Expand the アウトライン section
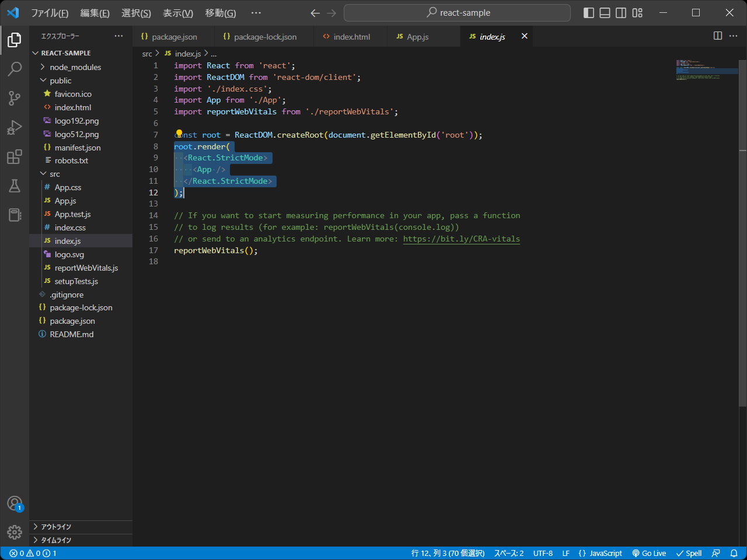747x560 pixels. (x=81, y=527)
